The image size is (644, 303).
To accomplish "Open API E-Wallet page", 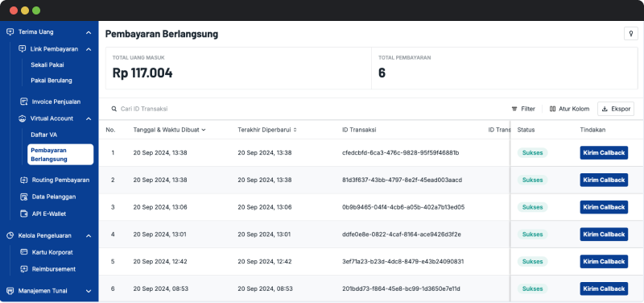I will pos(49,214).
